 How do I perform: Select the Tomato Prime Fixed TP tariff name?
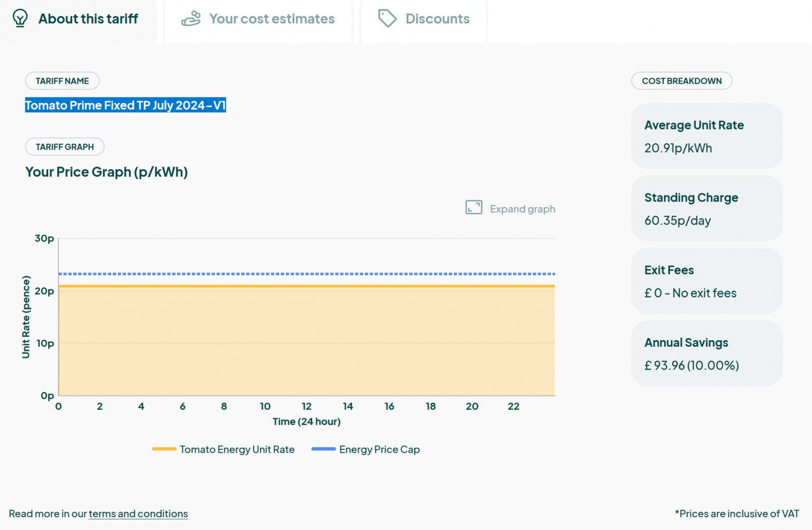point(125,105)
